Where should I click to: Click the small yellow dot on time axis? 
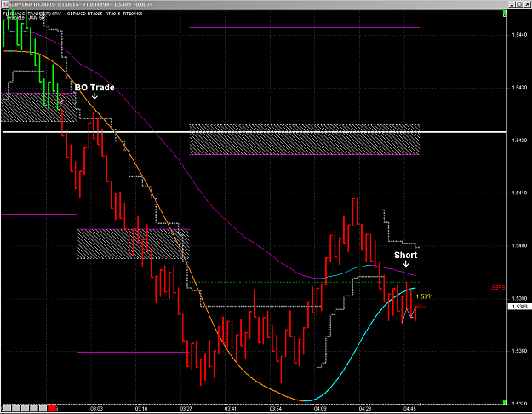point(420,405)
